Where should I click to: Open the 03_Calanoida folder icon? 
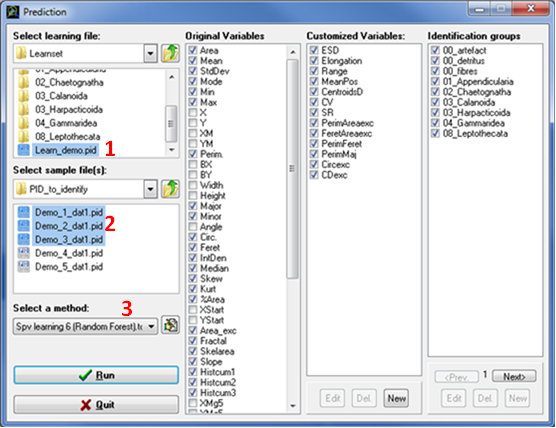click(23, 96)
